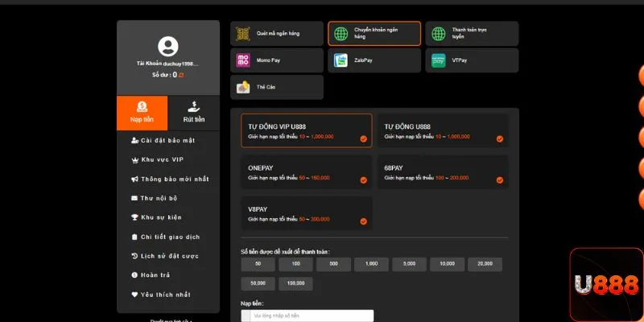Select the TỰ ĐỘNG U888 channel
The height and width of the screenshot is (322, 644).
(443, 130)
